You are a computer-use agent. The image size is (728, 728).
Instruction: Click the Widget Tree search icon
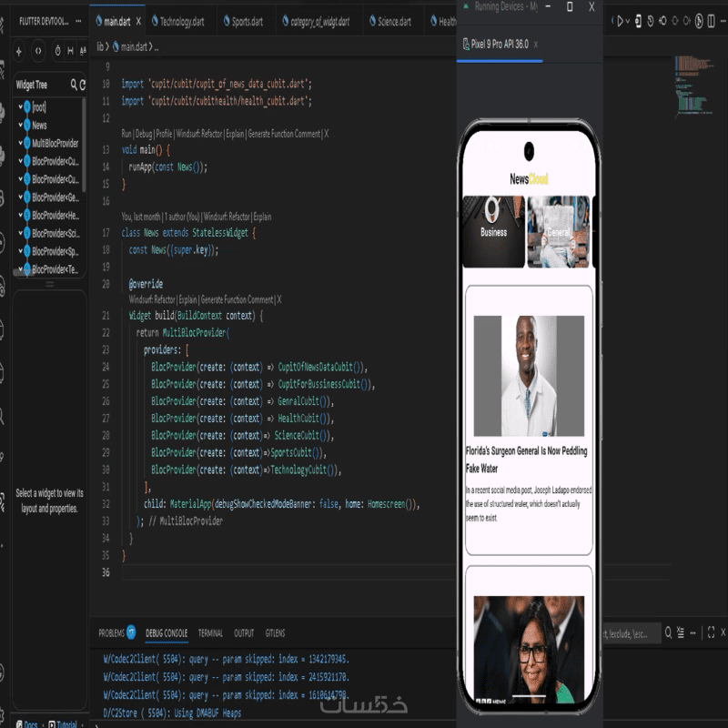74,85
